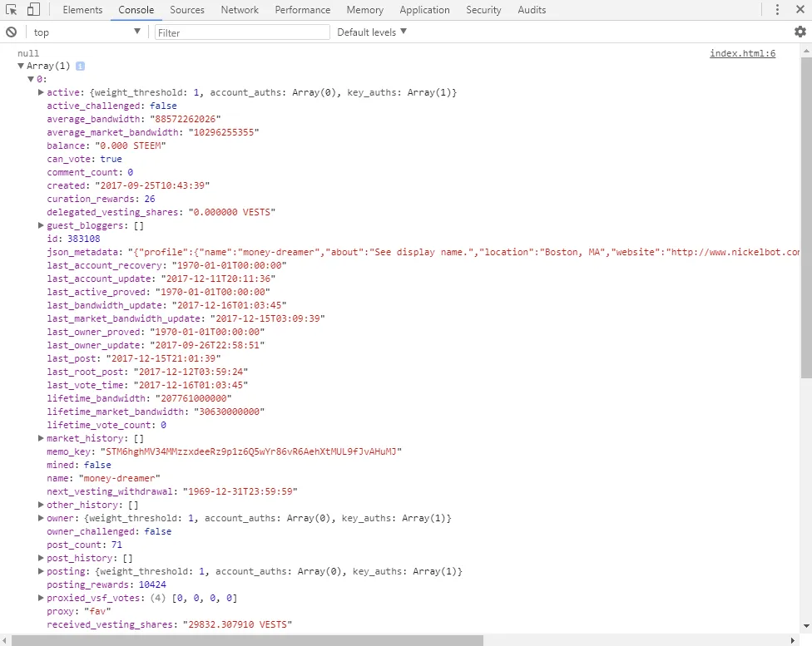This screenshot has height=646, width=812.
Task: Expand the proxied_vsf_votes array
Action: click(x=41, y=598)
